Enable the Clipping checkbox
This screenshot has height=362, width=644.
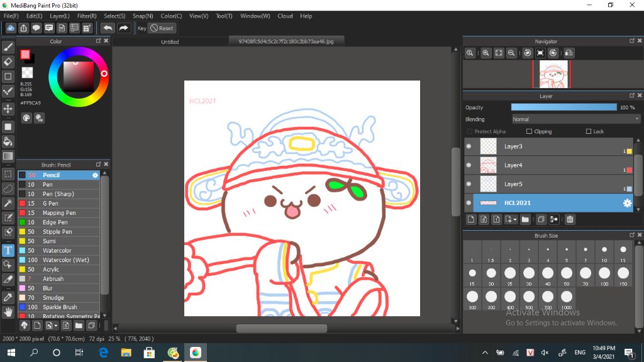(x=529, y=131)
